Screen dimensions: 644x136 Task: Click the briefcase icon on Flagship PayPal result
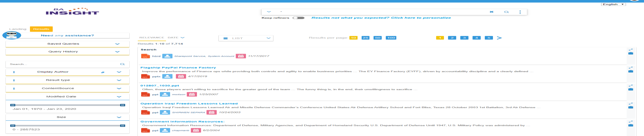(x=631, y=71)
